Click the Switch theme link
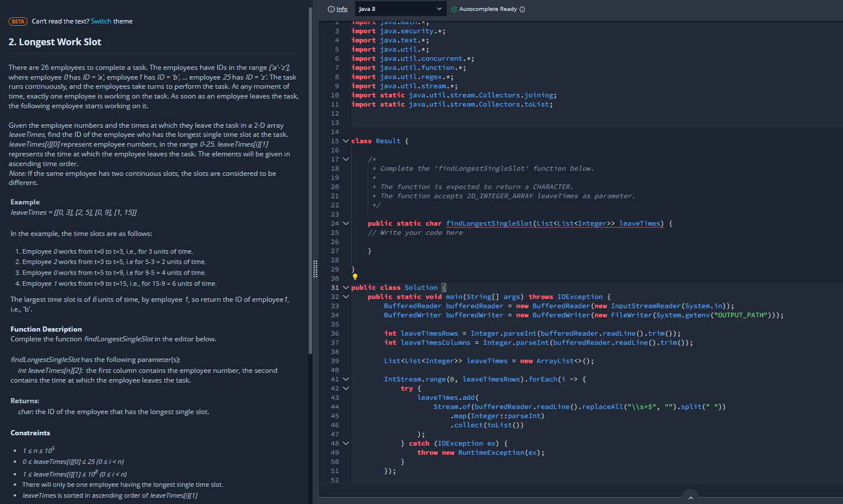The height and width of the screenshot is (504, 843). 101,21
